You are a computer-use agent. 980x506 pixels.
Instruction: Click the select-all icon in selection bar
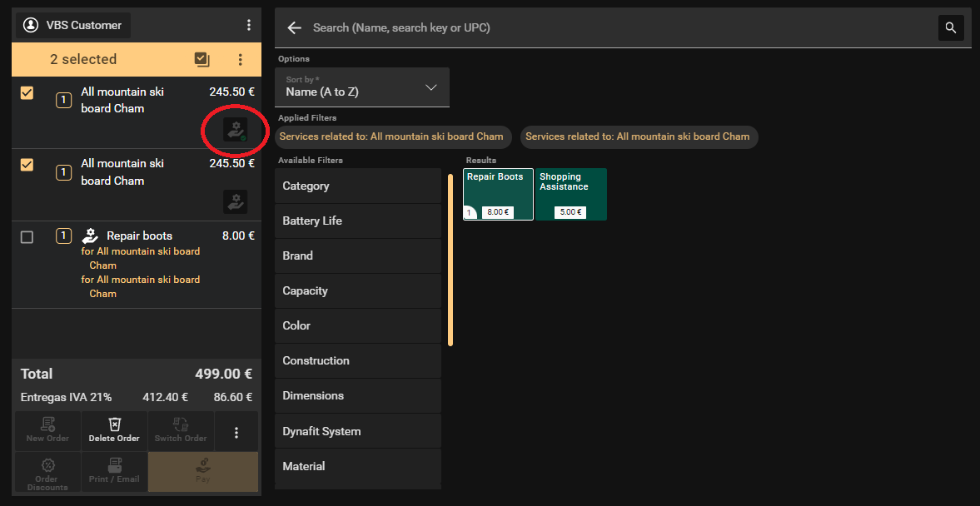pos(201,59)
